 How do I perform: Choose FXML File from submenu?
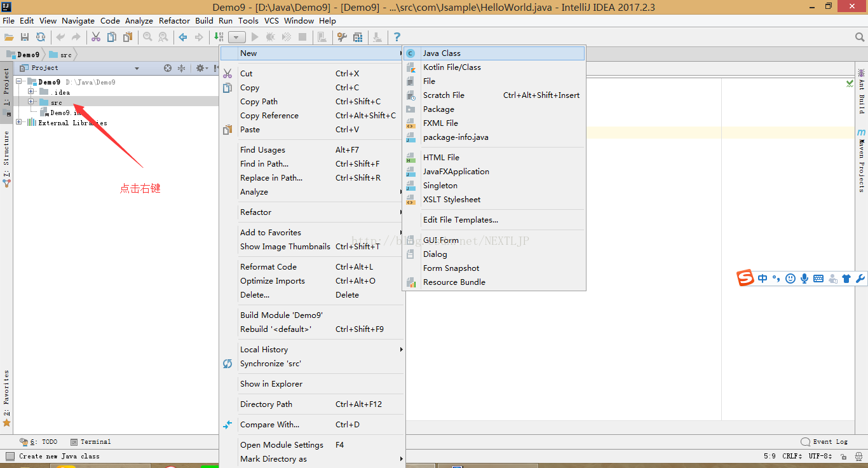click(x=494, y=123)
